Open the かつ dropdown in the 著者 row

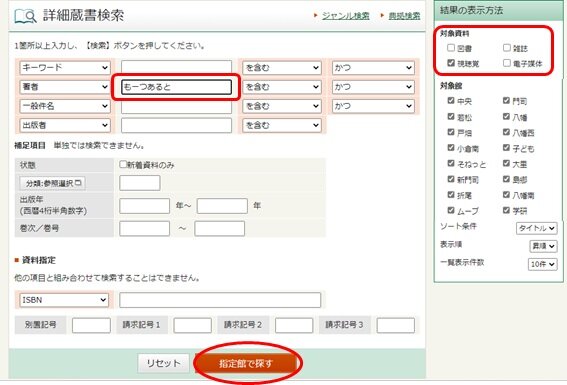(373, 87)
